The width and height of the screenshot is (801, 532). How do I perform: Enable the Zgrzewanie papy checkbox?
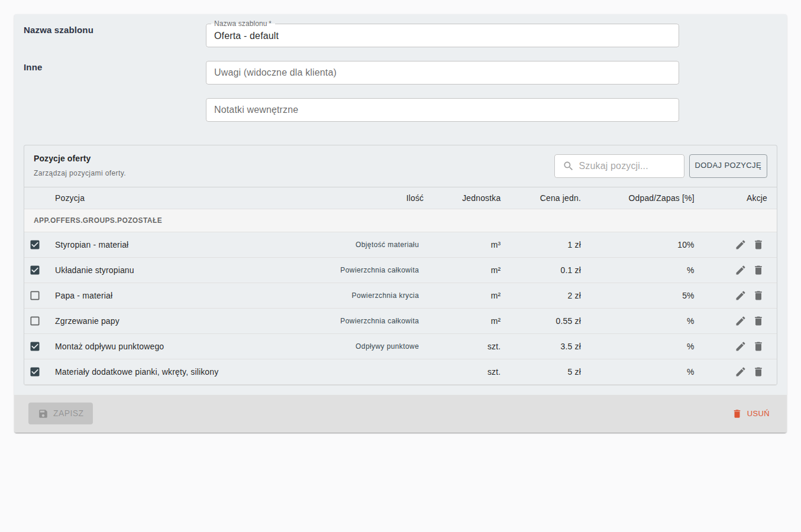click(x=35, y=321)
